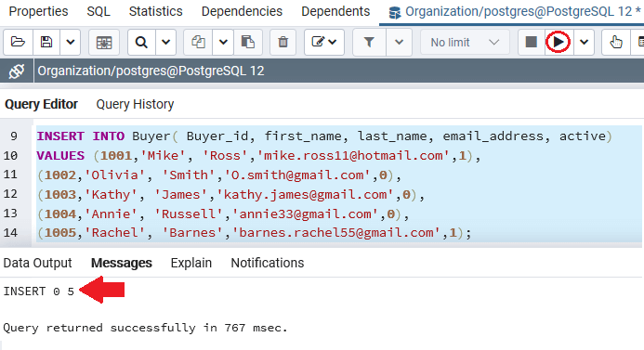Viewport: 644px width, 350px height.
Task: Click line number 9 in gutter
Action: click(14, 136)
